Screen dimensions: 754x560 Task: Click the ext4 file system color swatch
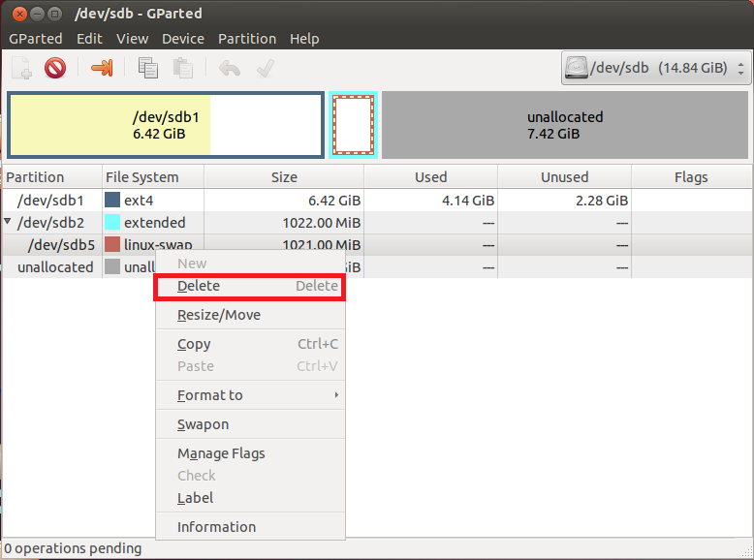(112, 201)
